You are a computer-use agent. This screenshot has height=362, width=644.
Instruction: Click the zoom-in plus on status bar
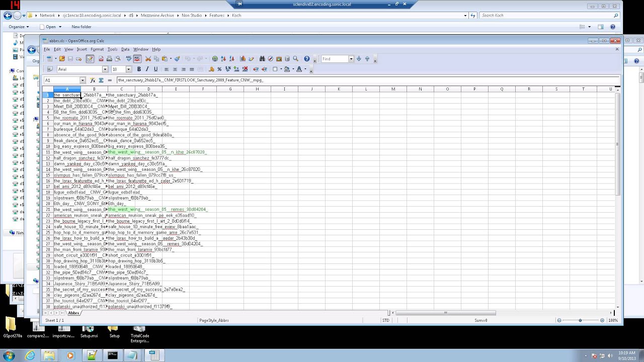point(602,320)
